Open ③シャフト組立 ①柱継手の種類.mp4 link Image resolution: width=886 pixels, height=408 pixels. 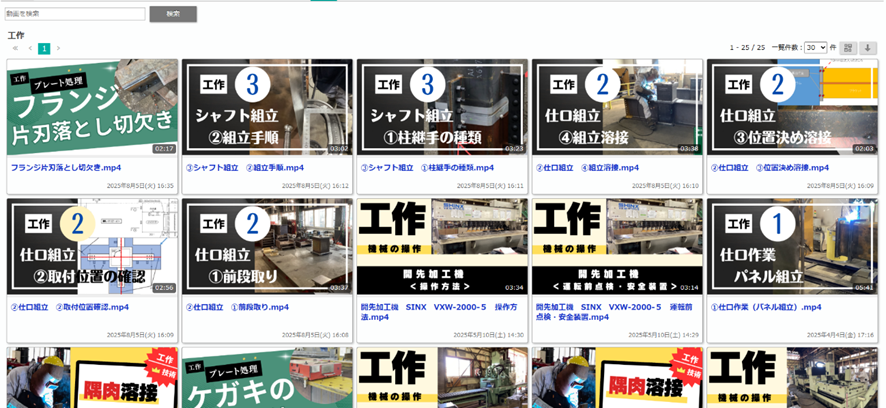(x=421, y=168)
